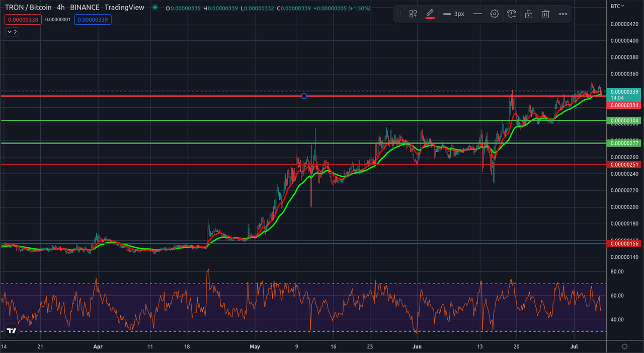The image size is (644, 353).
Task: Click the 0.00000420 price scale label
Action: coord(624,24)
